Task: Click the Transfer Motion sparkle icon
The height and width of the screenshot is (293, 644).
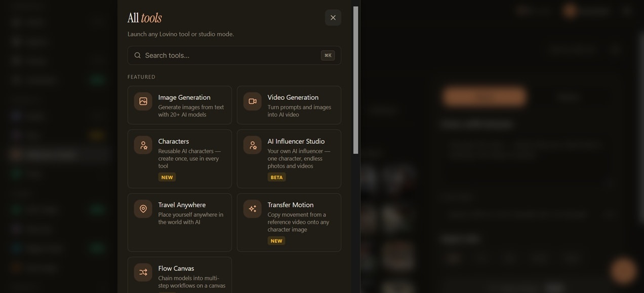Action: pos(253,209)
